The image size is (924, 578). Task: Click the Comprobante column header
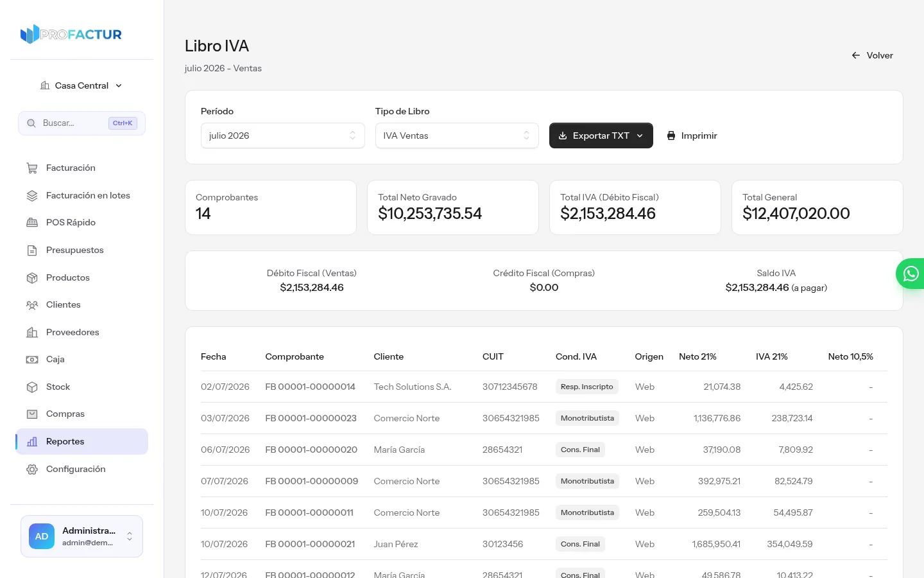pos(295,356)
